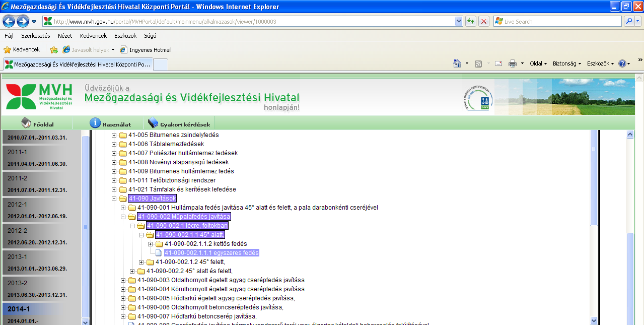Click the quality certification DNV badge
Screen dimensions: 644x325
click(477, 97)
